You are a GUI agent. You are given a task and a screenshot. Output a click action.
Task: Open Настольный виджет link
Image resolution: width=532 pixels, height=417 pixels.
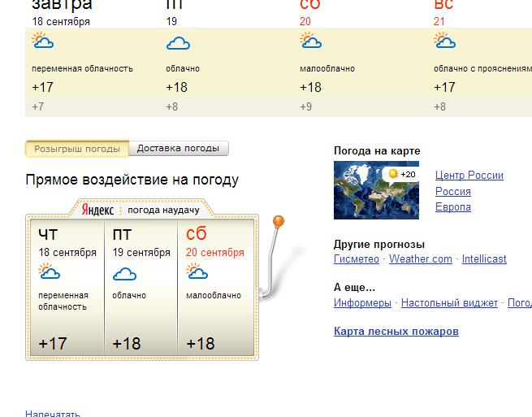point(449,302)
